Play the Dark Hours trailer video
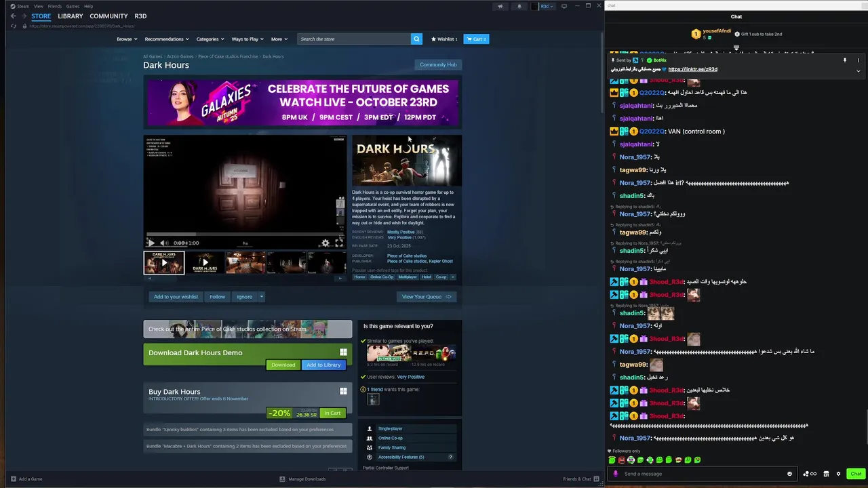 [x=151, y=243]
